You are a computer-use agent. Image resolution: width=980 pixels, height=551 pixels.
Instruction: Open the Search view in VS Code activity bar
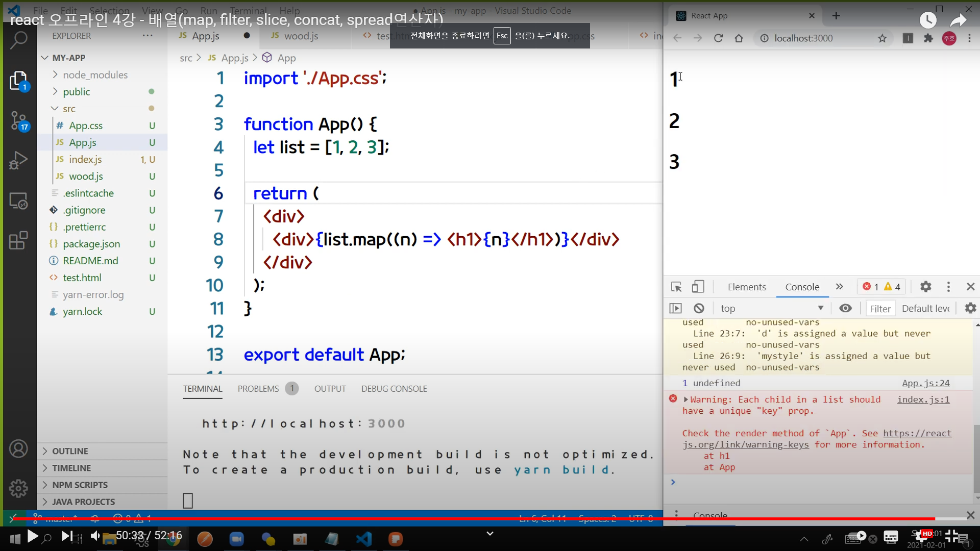pyautogui.click(x=18, y=40)
